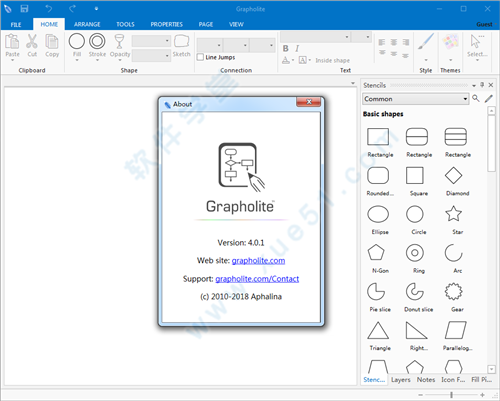Switch to the ARRANGE ribbon tab
This screenshot has height=401, width=500.
87,24
